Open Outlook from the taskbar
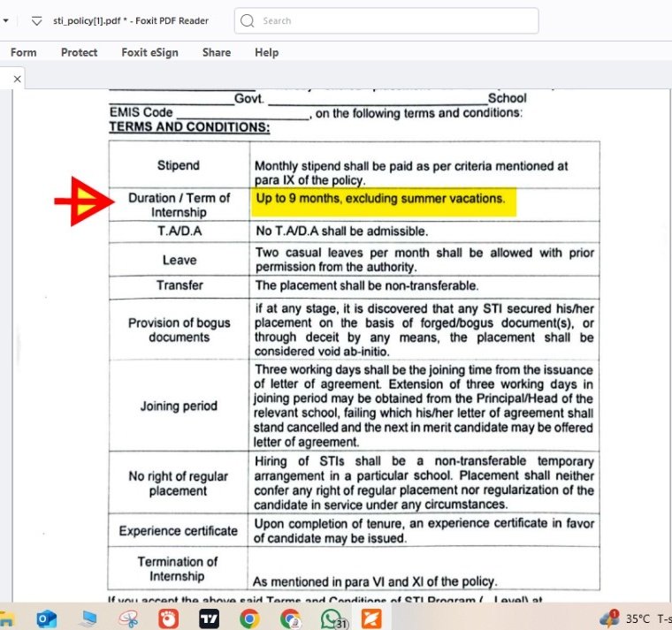 tap(47, 619)
